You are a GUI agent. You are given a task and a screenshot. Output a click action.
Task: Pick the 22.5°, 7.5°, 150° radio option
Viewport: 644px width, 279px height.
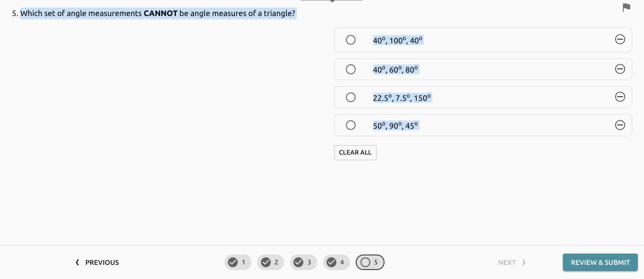(x=351, y=98)
